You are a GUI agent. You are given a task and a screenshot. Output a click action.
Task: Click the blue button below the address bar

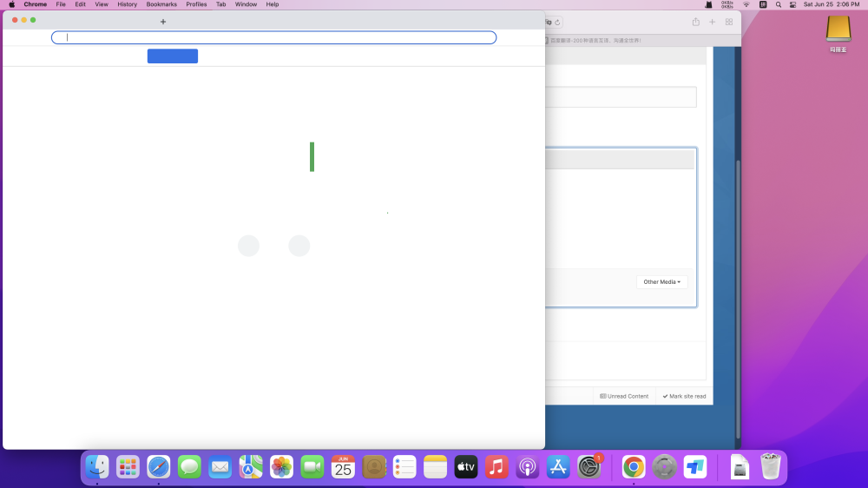pos(172,56)
